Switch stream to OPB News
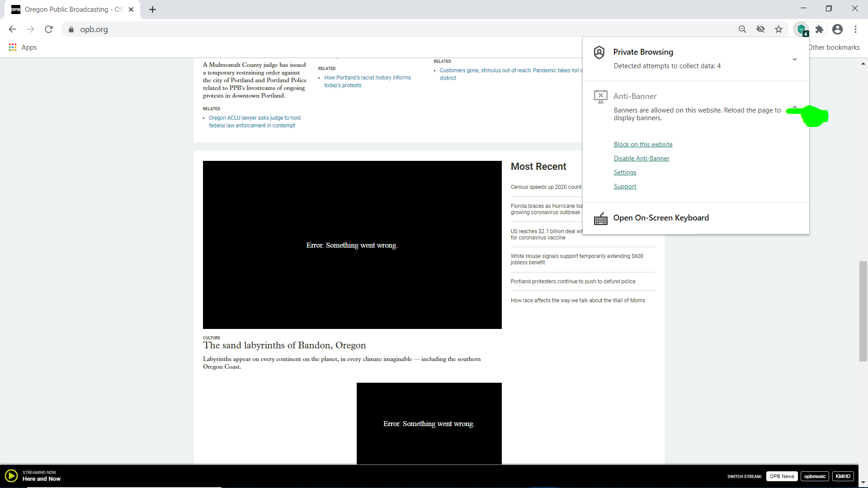The image size is (868, 488). pyautogui.click(x=782, y=476)
